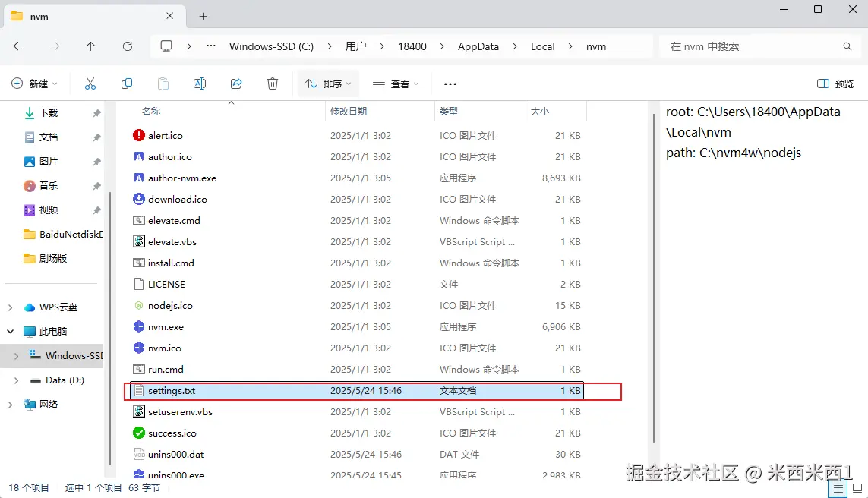The height and width of the screenshot is (498, 868).
Task: Click the download.ico file icon
Action: coord(139,199)
